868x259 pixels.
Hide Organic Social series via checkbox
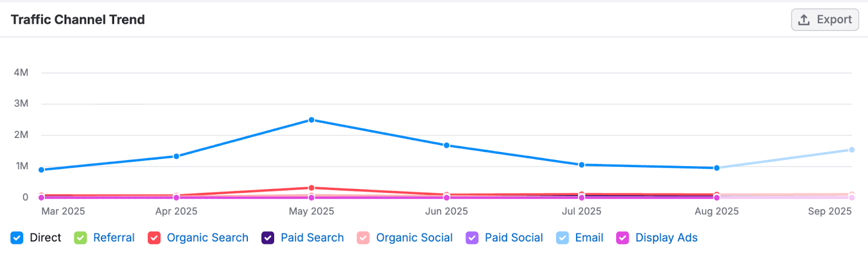(x=363, y=238)
